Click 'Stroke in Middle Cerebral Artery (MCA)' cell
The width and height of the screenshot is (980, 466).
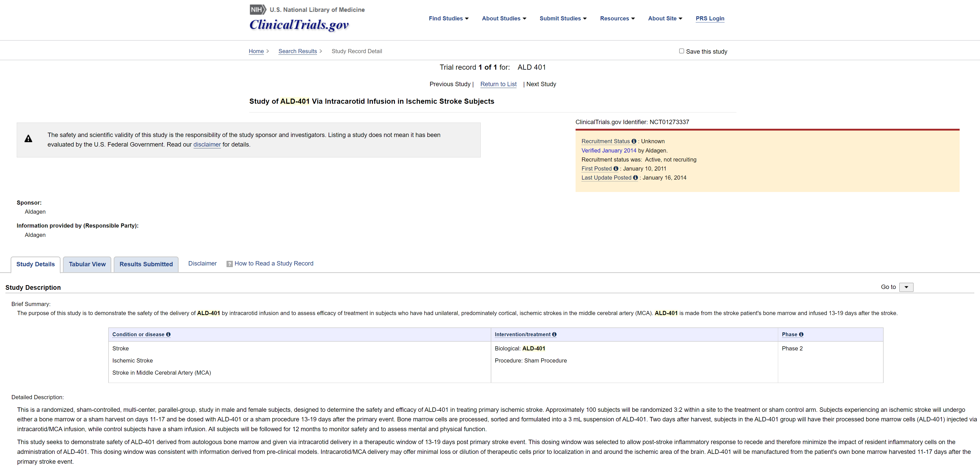[162, 373]
